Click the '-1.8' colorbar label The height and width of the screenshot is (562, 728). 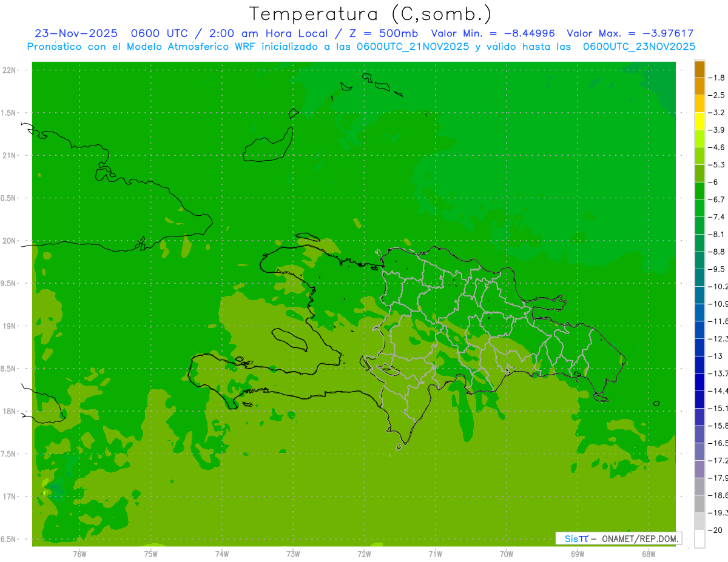click(717, 78)
